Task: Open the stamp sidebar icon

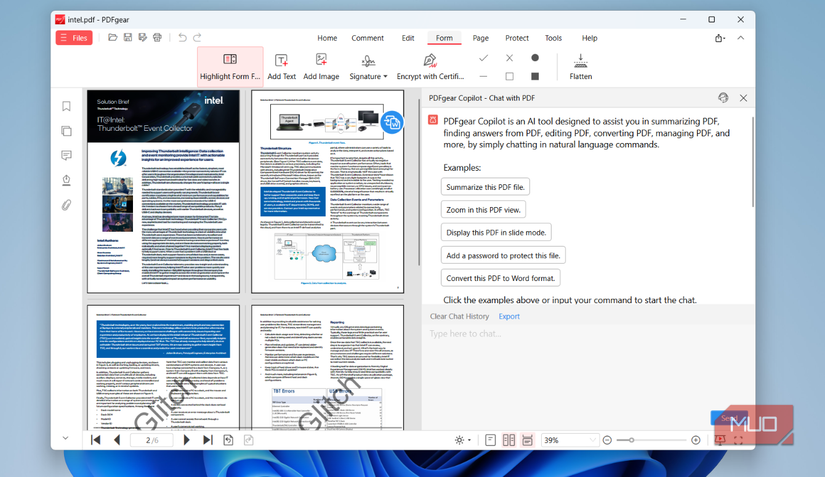Action: (66, 180)
